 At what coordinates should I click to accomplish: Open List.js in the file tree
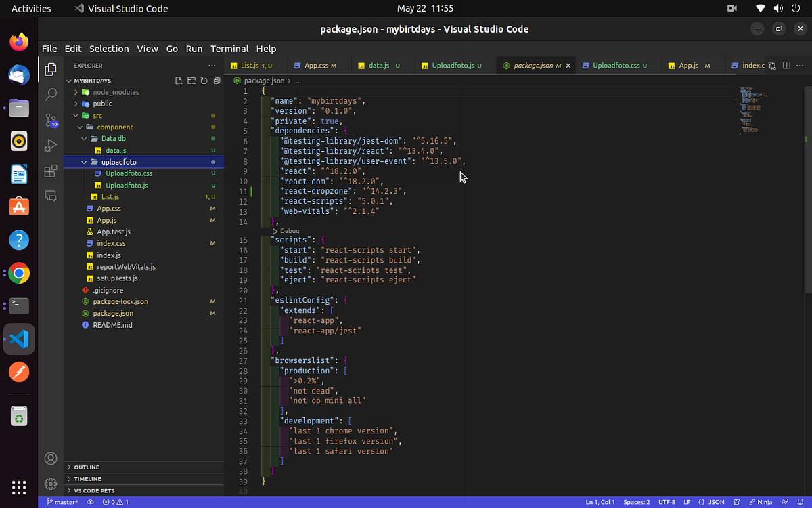click(x=110, y=196)
